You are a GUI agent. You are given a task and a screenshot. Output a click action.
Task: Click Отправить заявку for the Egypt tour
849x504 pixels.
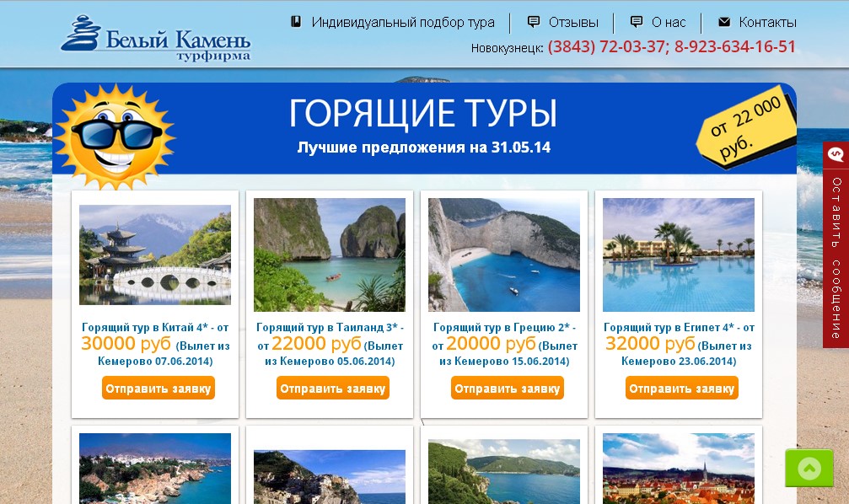pos(682,389)
